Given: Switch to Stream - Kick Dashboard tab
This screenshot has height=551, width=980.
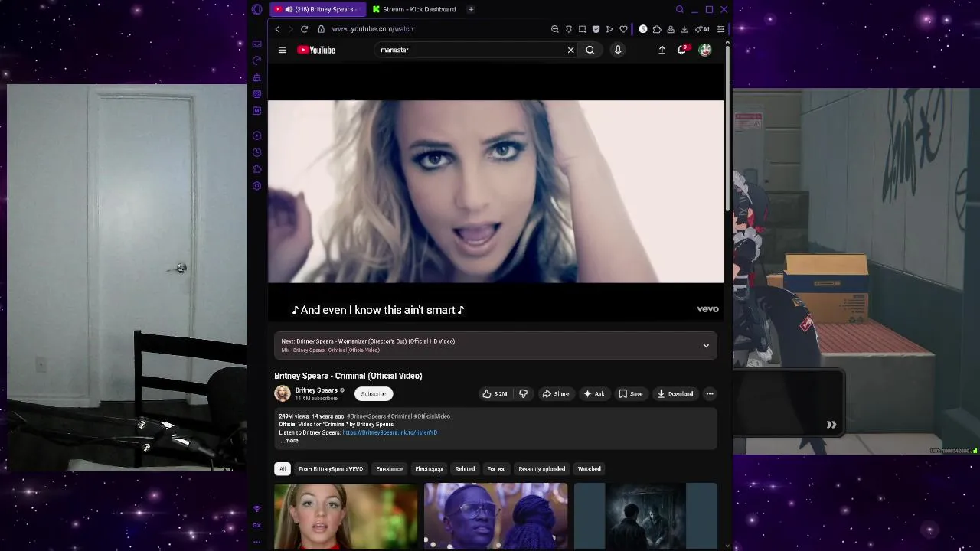Looking at the screenshot, I should (x=414, y=9).
